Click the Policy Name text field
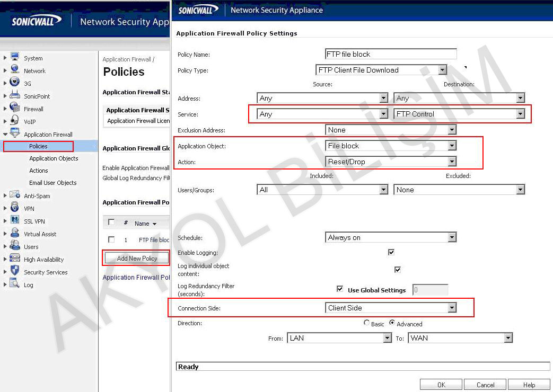The height and width of the screenshot is (392, 553). pos(391,54)
